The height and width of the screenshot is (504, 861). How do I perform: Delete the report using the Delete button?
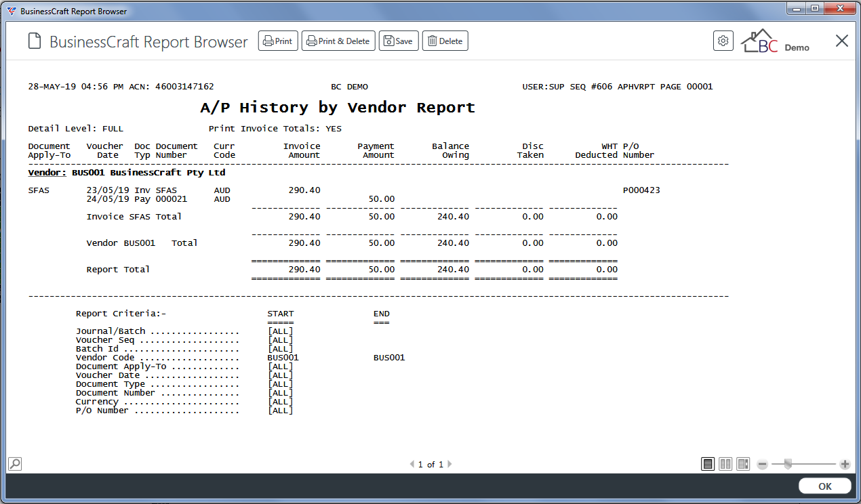tap(445, 41)
